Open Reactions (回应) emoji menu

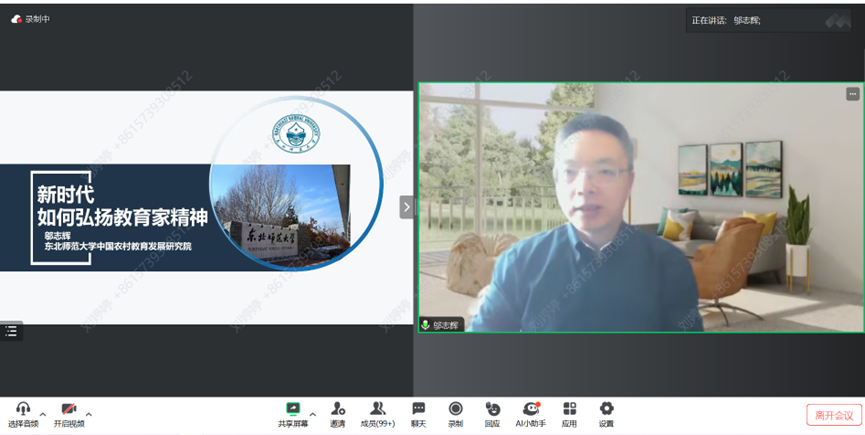pos(492,410)
